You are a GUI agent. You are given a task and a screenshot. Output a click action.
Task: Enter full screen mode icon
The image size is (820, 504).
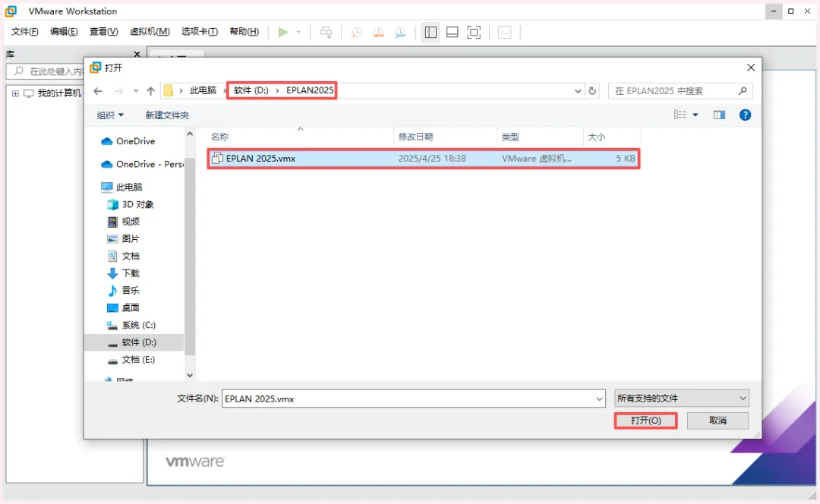click(474, 33)
